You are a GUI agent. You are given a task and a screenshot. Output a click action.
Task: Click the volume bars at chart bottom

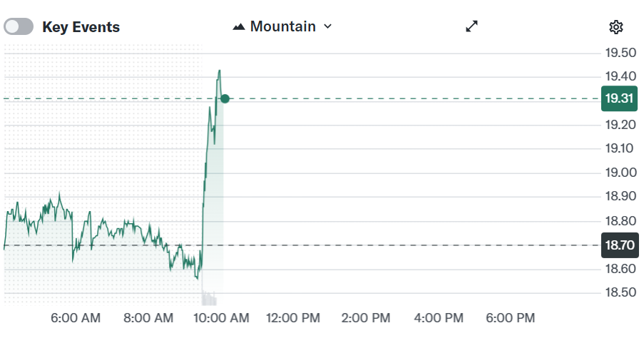(210, 298)
